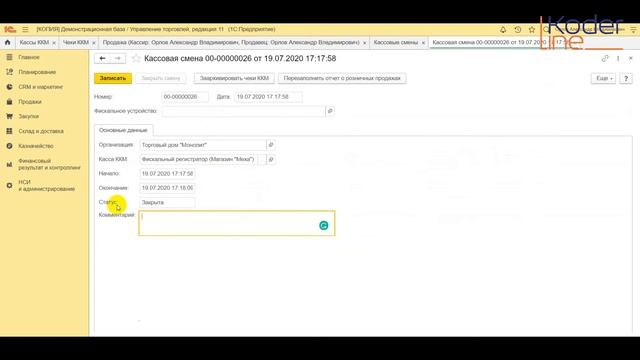This screenshot has height=360, width=640.
Task: Click the Начало date field
Action: [x=167, y=174]
